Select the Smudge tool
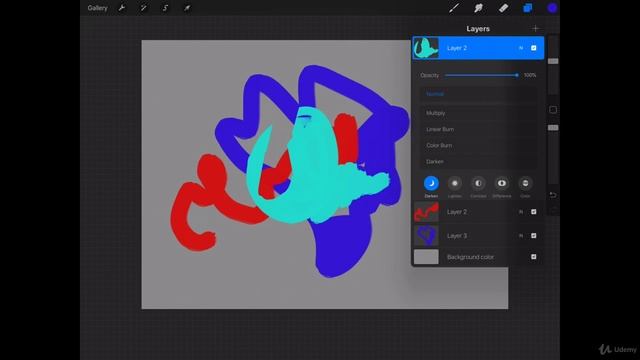The height and width of the screenshot is (360, 640). 478,8
